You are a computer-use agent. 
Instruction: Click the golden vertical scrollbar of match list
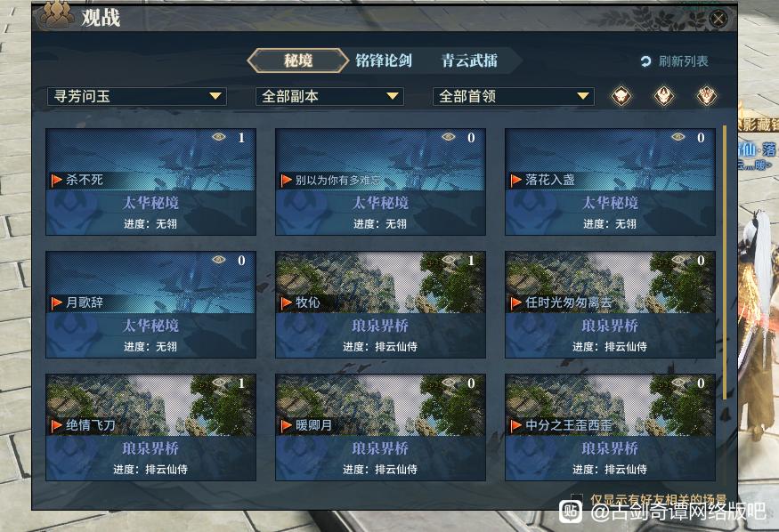(725, 262)
